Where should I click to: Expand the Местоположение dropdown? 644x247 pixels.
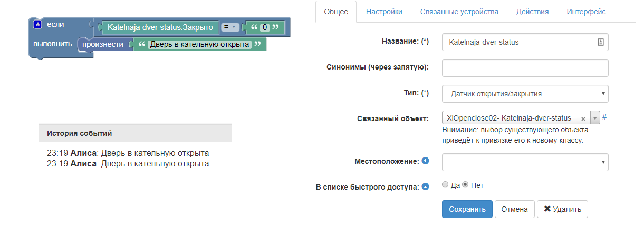point(525,162)
